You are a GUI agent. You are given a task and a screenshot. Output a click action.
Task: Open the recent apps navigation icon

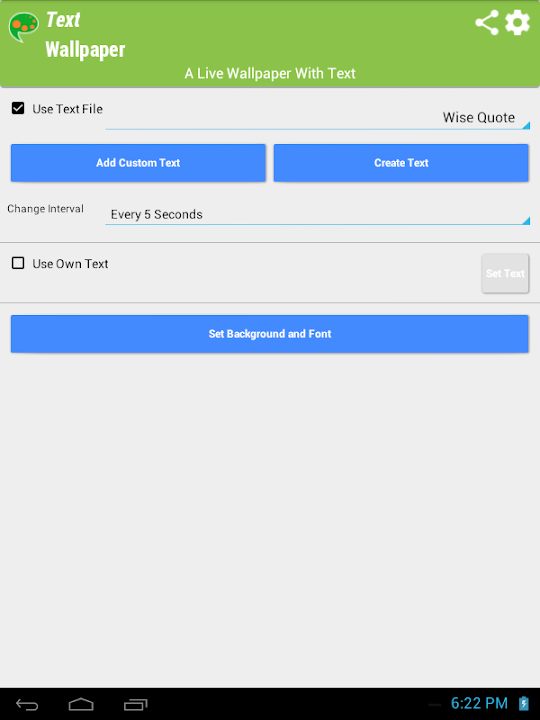pyautogui.click(x=135, y=704)
